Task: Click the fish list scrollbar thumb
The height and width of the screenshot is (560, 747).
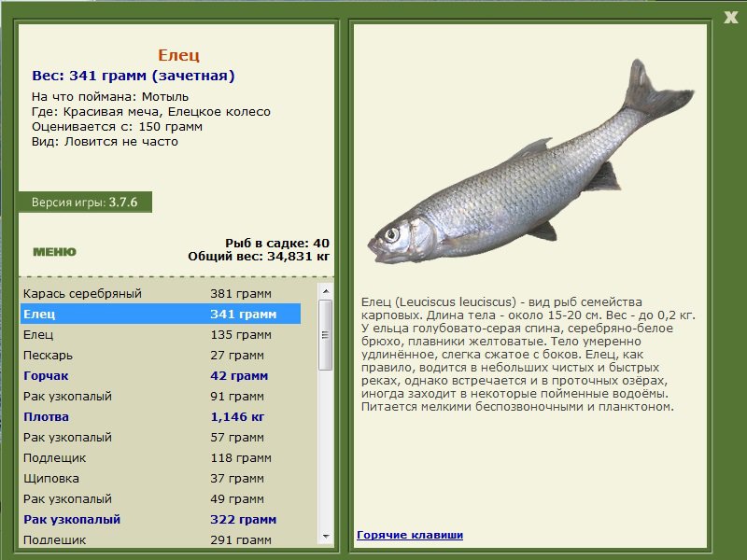Action: point(326,335)
